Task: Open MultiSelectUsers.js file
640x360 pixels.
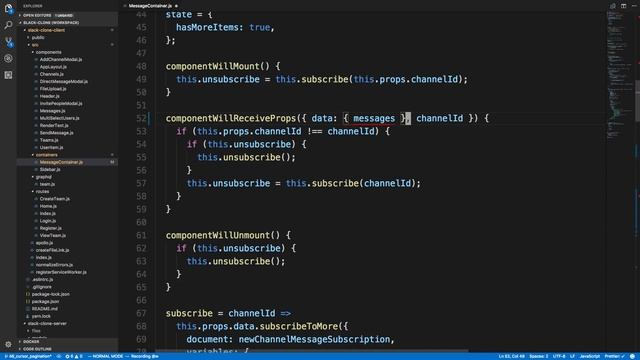Action: tap(60, 118)
